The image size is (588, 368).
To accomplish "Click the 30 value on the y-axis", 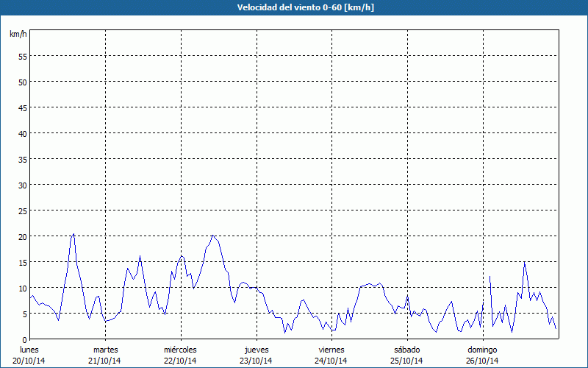I will (x=23, y=185).
